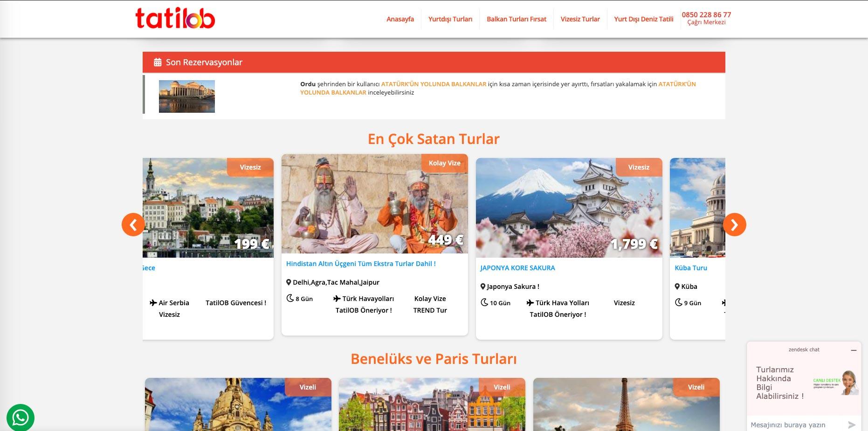Click the plane icon beside Air Serbia
Viewport: 868px width, 431px height.
pyautogui.click(x=153, y=303)
